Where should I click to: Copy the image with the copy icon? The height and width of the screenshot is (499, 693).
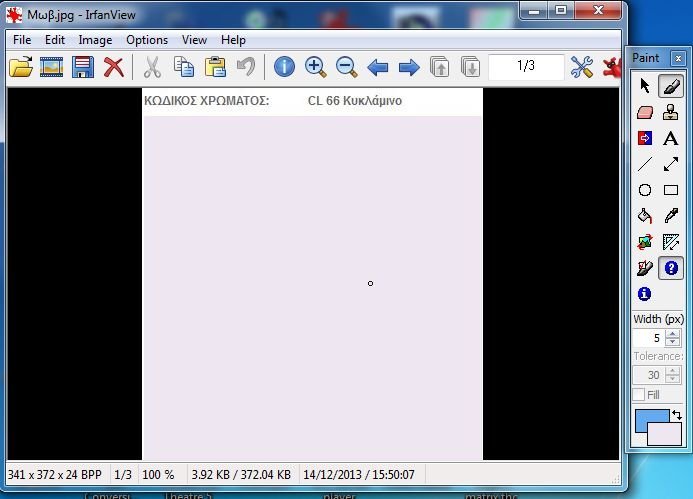click(x=183, y=67)
